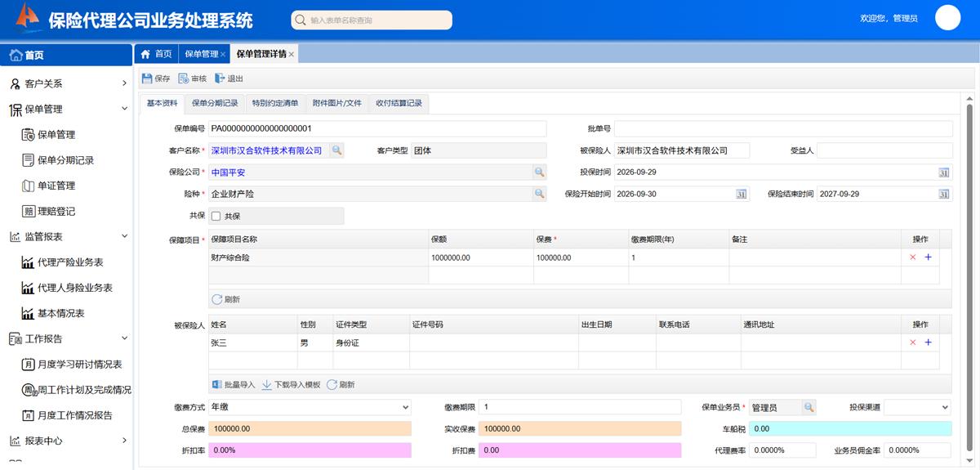
Task: Switch to 附件图片/文件 tab
Action: 336,103
